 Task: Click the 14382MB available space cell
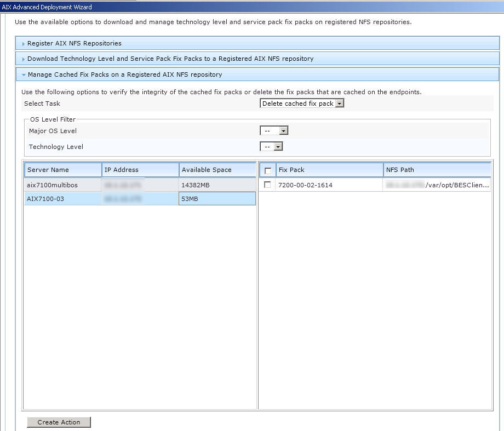pos(217,185)
